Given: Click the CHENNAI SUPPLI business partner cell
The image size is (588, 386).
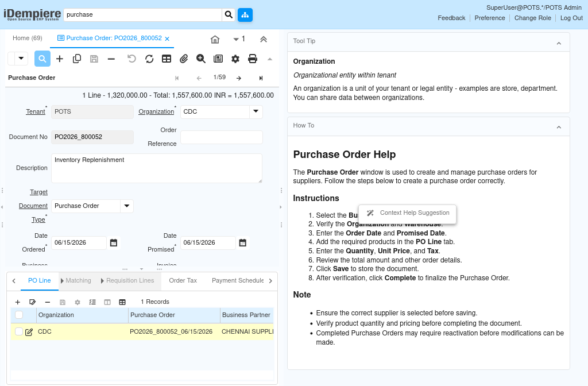Looking at the screenshot, I should [x=247, y=331].
